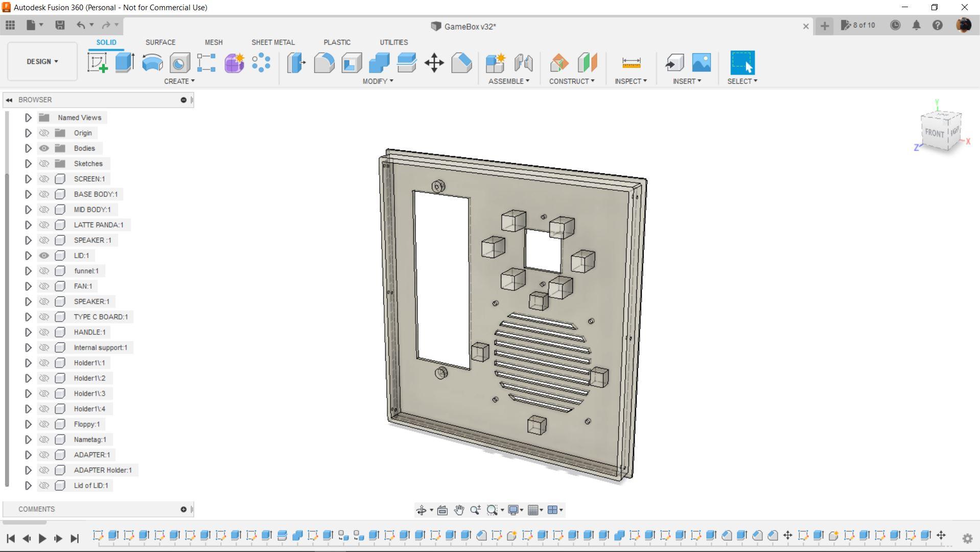Click the Midplane construct icon

[x=587, y=63]
